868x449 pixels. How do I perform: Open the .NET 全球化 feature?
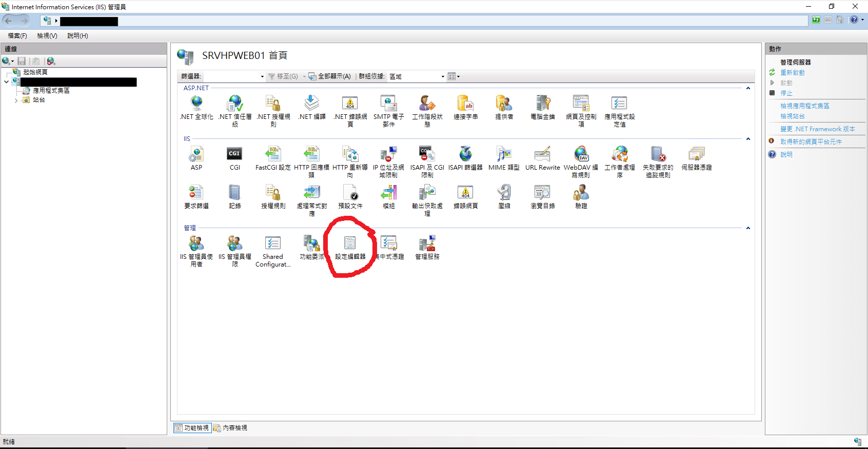[x=196, y=108]
